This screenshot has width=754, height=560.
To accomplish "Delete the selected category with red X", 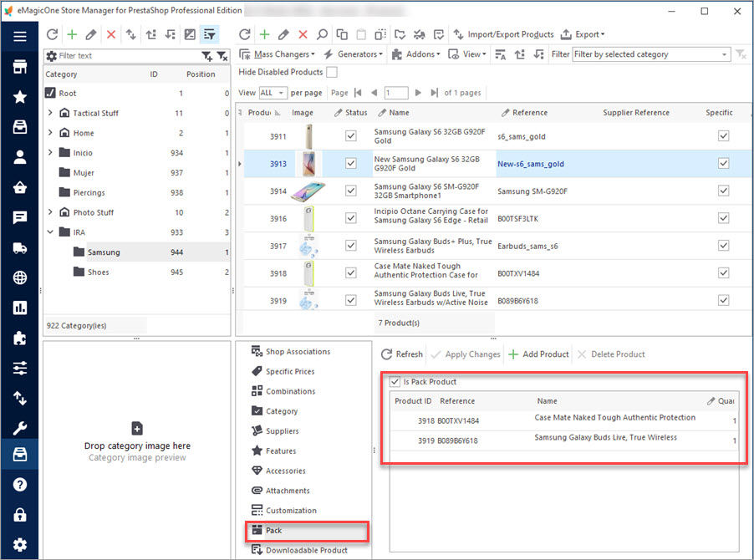I will 111,34.
